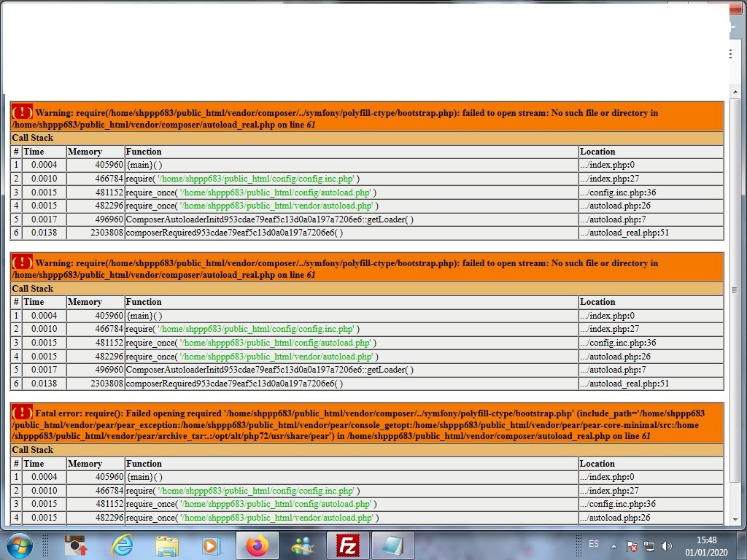Switch to the Firefox taskbar button

click(x=258, y=545)
